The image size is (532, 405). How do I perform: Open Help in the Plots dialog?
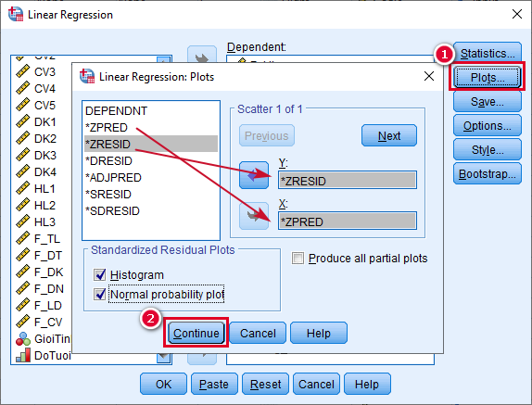(319, 333)
